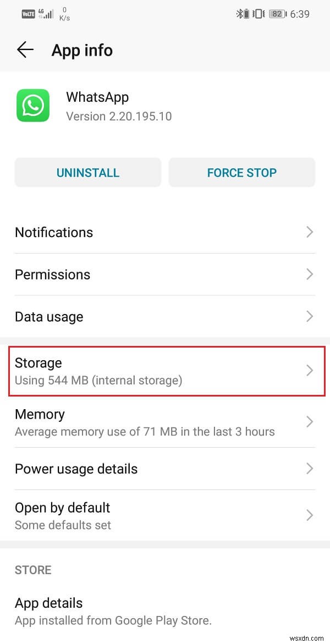Expand the Data usage chevron
Image resolution: width=330 pixels, height=644 pixels.
pos(309,317)
